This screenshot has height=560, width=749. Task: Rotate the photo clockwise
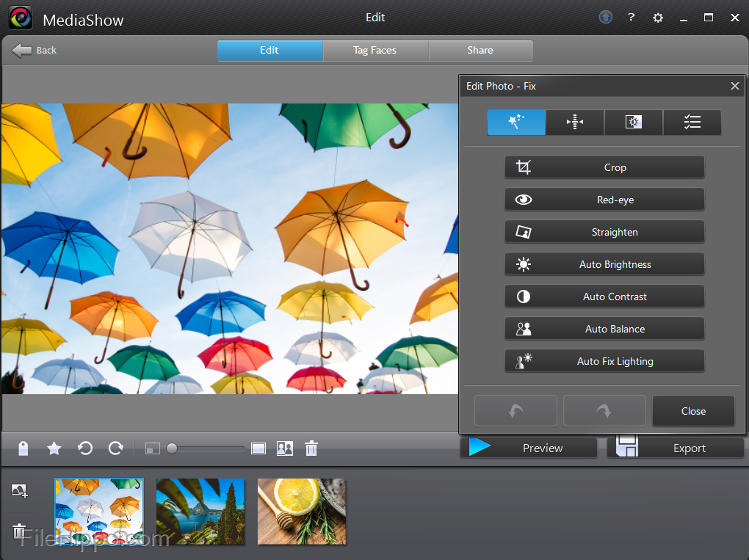coord(115,448)
